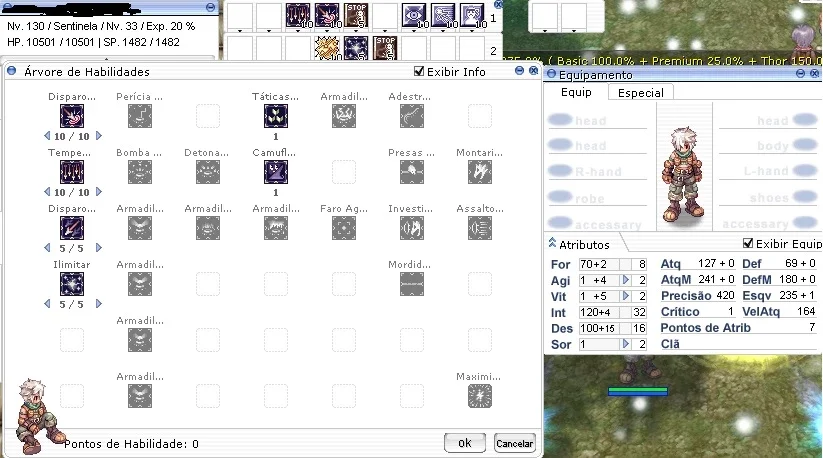Image resolution: width=823 pixels, height=458 pixels.
Task: Select the Maximi... skill icon
Action: 480,396
